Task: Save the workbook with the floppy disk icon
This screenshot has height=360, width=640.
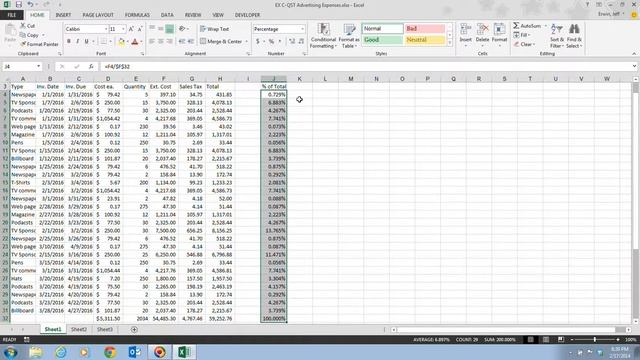Action: click(x=18, y=4)
